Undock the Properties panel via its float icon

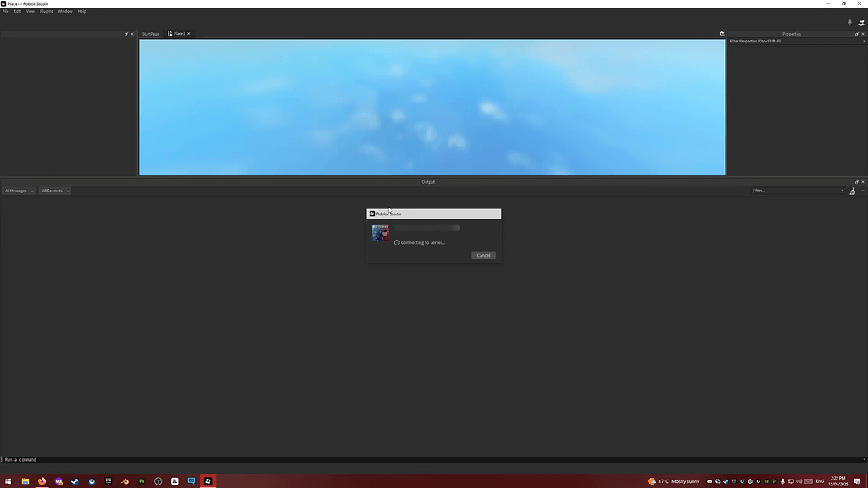856,34
